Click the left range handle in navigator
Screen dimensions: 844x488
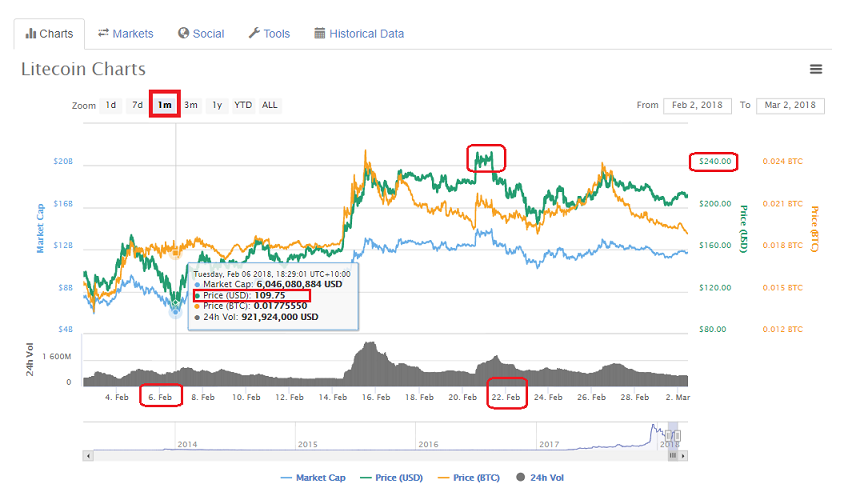pyautogui.click(x=670, y=436)
